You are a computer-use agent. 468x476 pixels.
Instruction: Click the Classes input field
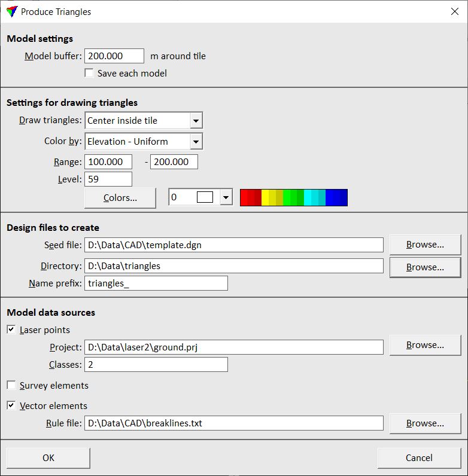tap(156, 365)
